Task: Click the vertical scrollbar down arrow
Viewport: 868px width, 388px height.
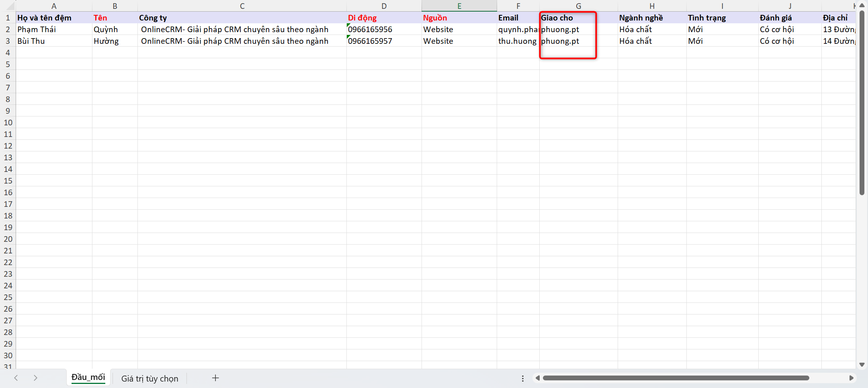Action: click(x=862, y=365)
